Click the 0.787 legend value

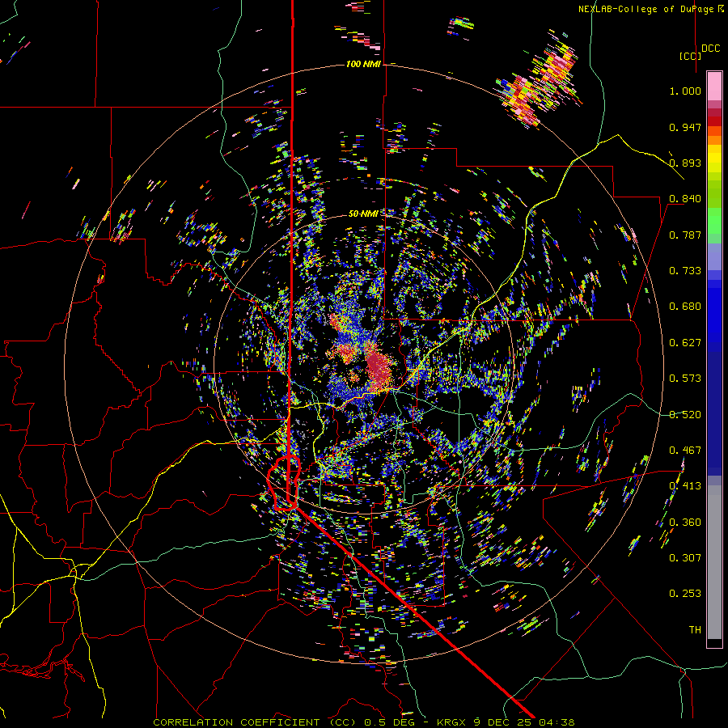tap(685, 235)
